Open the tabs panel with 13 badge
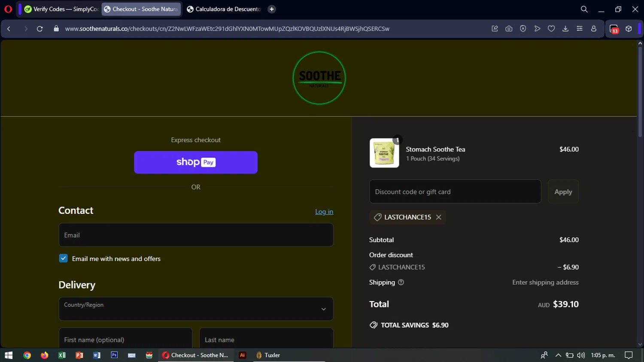The width and height of the screenshot is (644, 362). [x=614, y=29]
